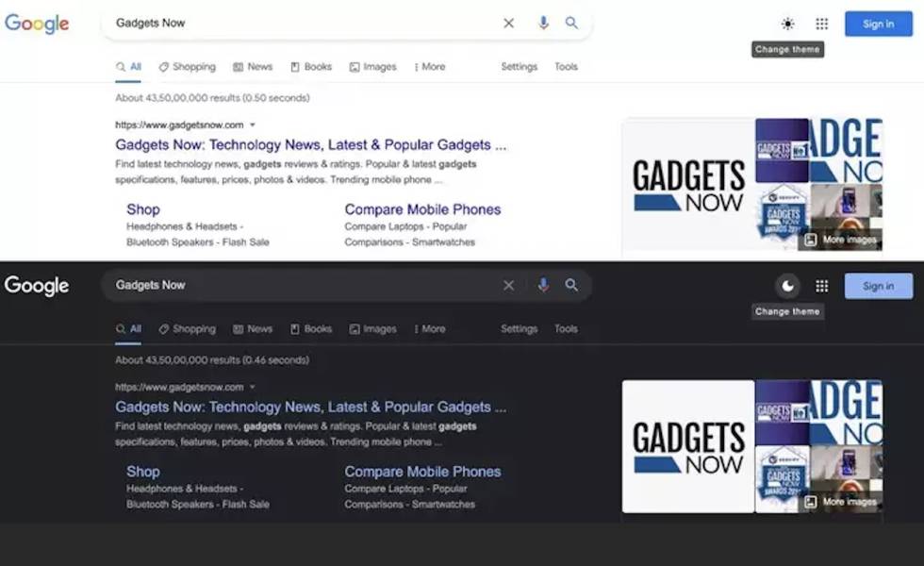The image size is (924, 566).
Task: Select the All tab in light theme
Action: tap(128, 67)
